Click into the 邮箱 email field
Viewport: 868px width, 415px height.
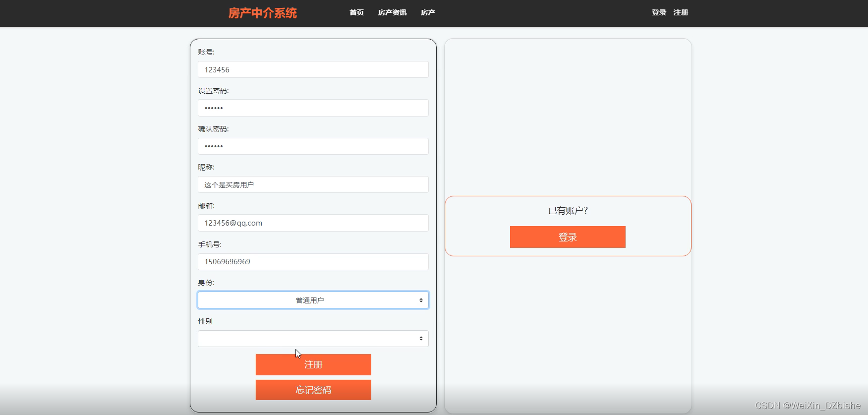[x=313, y=223]
